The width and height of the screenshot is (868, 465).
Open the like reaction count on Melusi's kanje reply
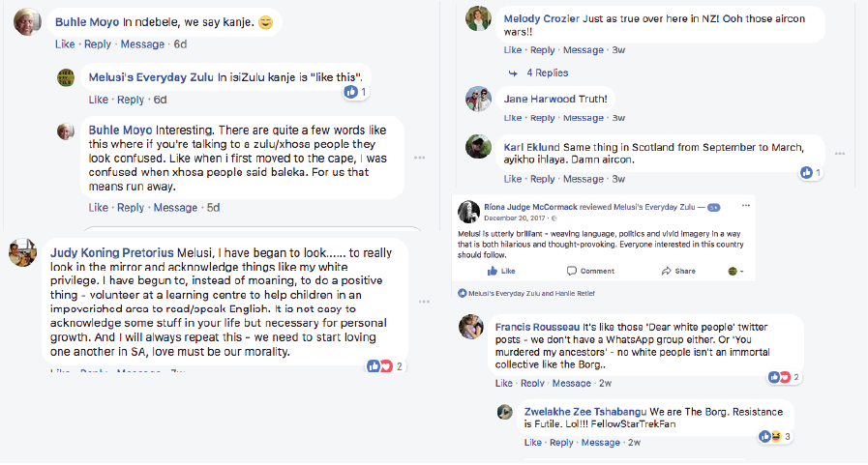coord(356,92)
